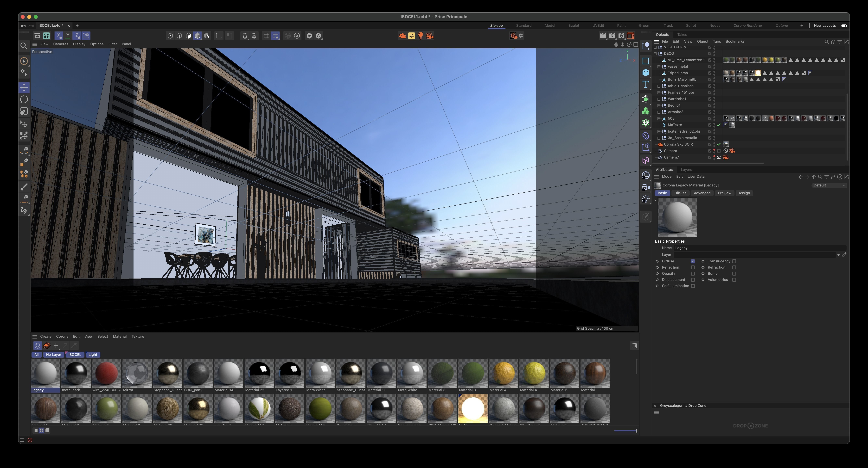Toggle the Y axis lock
The height and width of the screenshot is (468, 868).
68,36
